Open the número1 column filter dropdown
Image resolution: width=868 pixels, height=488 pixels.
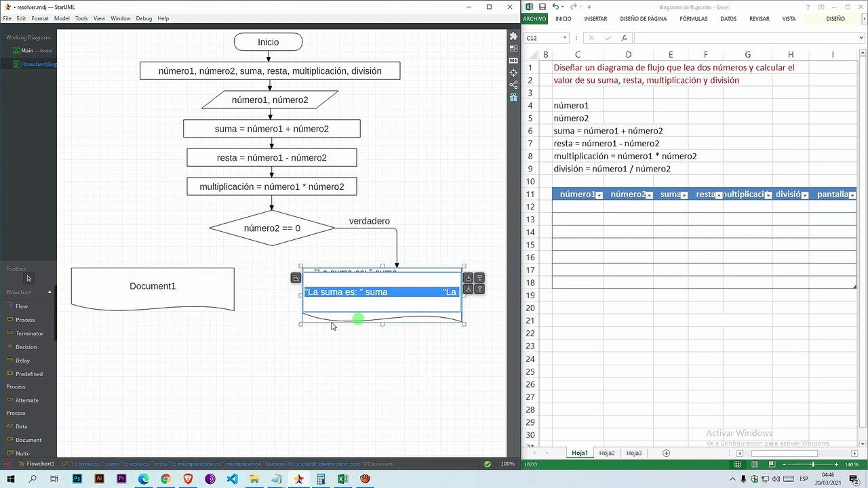(599, 195)
